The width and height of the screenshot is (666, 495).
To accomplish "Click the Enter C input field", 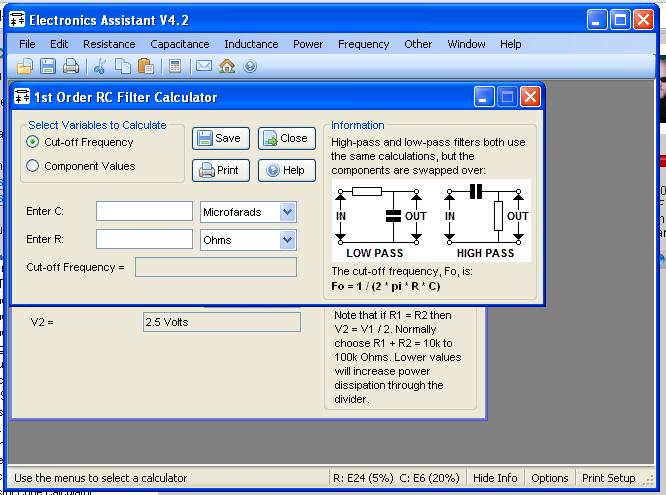I will (x=144, y=211).
